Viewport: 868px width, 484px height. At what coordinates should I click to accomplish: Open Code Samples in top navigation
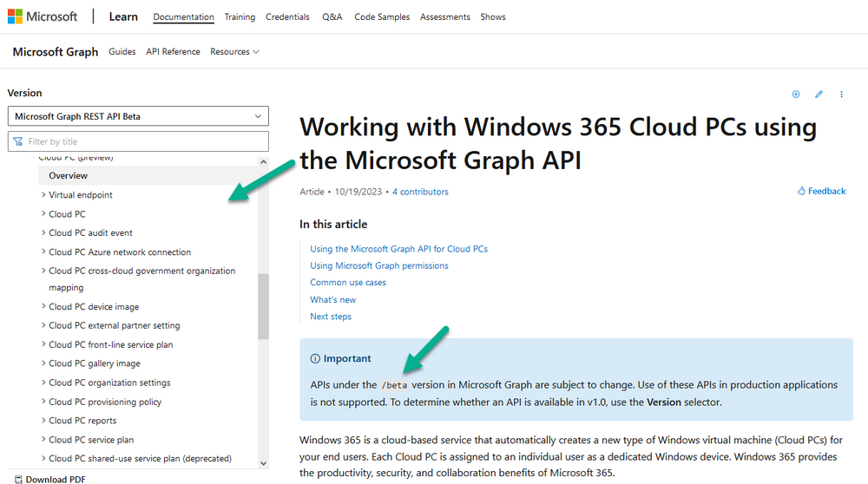tap(382, 16)
